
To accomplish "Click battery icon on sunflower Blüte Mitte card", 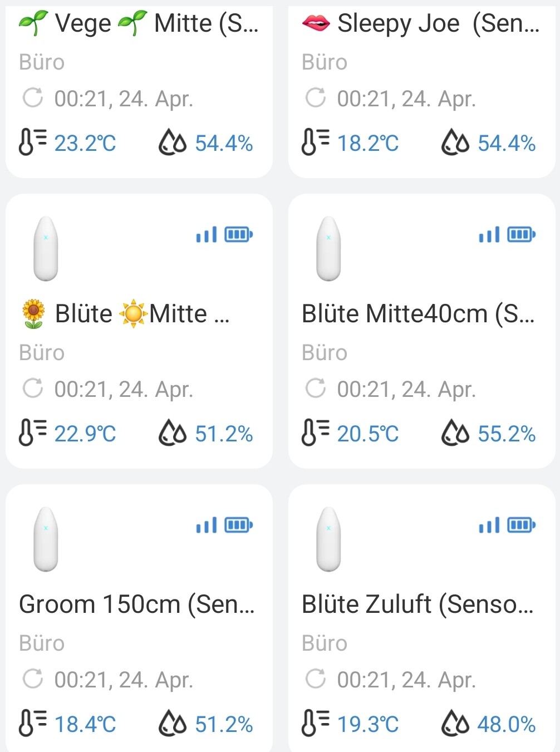I will click(x=238, y=235).
